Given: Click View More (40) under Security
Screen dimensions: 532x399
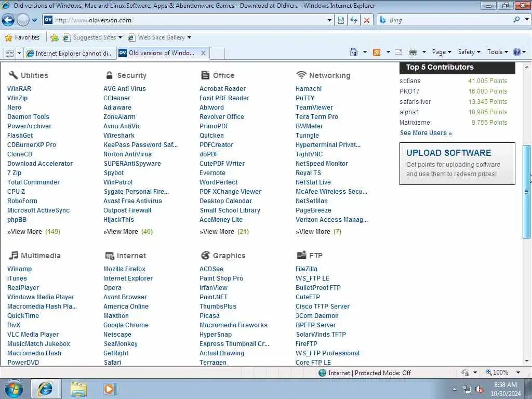Looking at the screenshot, I should pyautogui.click(x=128, y=231).
